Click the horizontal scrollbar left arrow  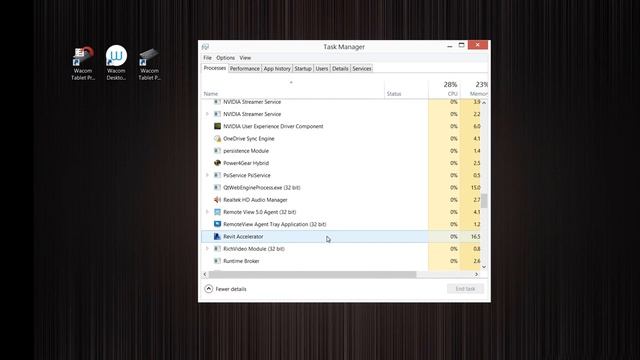pos(205,274)
